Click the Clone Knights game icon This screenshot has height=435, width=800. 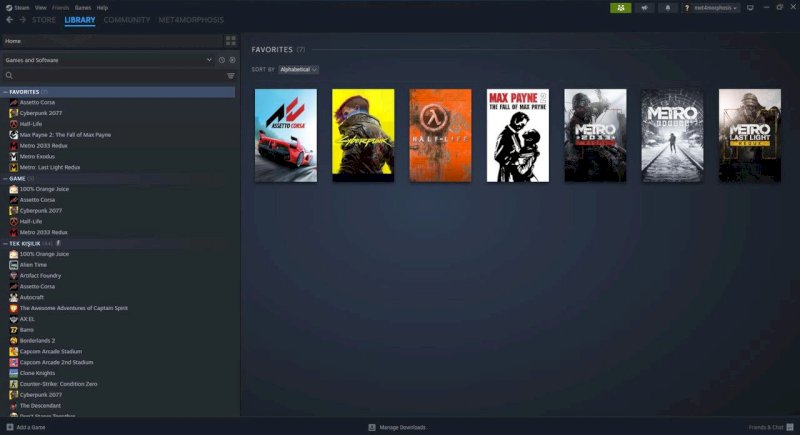pos(14,373)
